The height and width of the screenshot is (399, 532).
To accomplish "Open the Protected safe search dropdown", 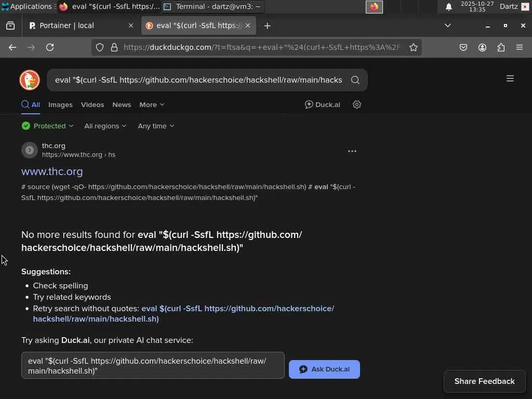I will (47, 126).
